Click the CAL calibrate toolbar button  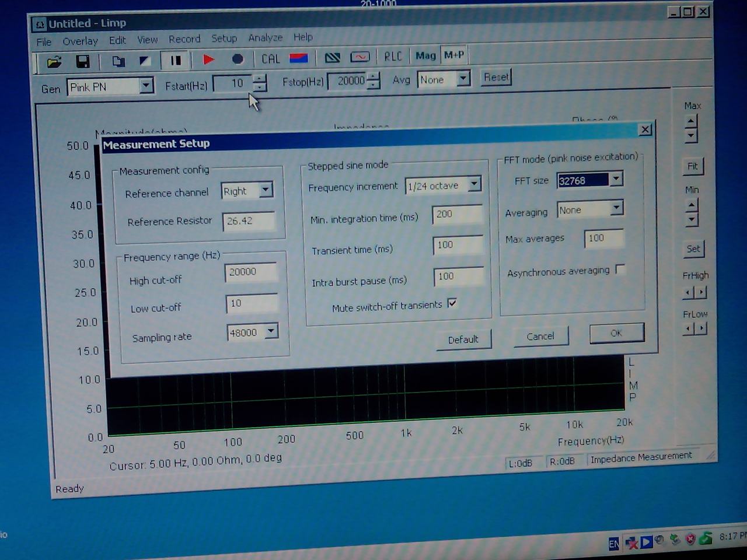[270, 58]
